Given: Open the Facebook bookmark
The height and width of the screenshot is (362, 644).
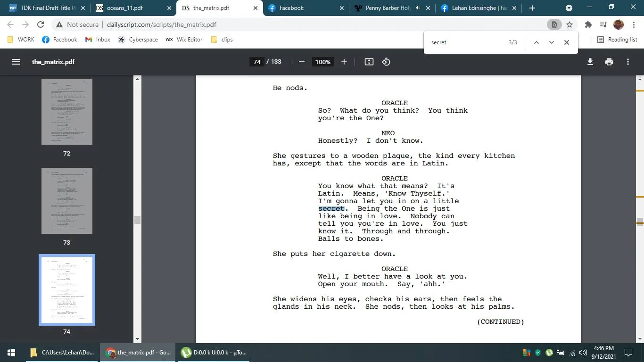Looking at the screenshot, I should pos(60,40).
